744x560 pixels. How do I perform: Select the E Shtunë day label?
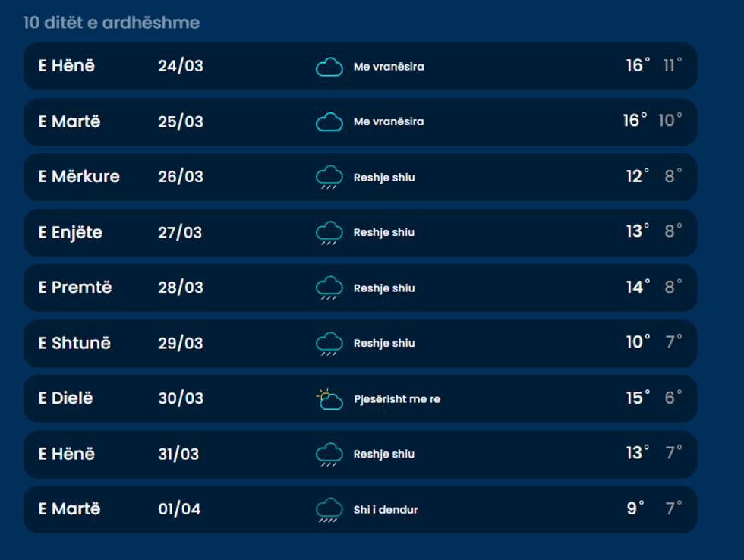click(74, 343)
